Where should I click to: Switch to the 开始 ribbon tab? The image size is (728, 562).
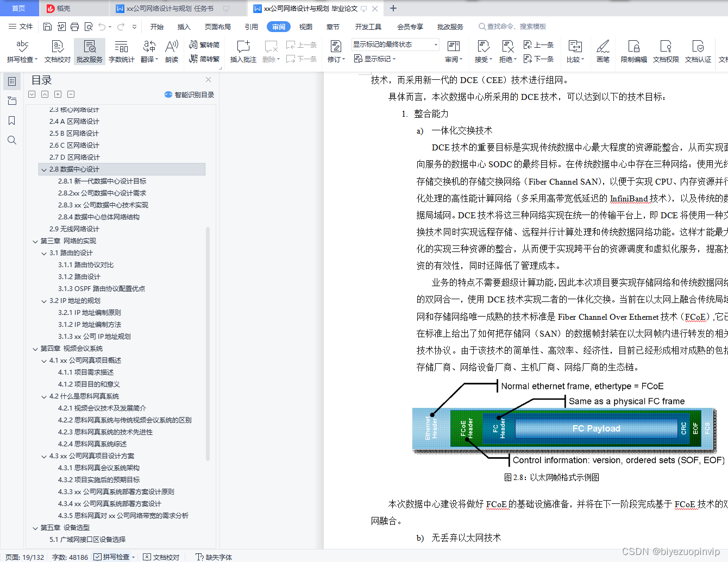pyautogui.click(x=157, y=26)
